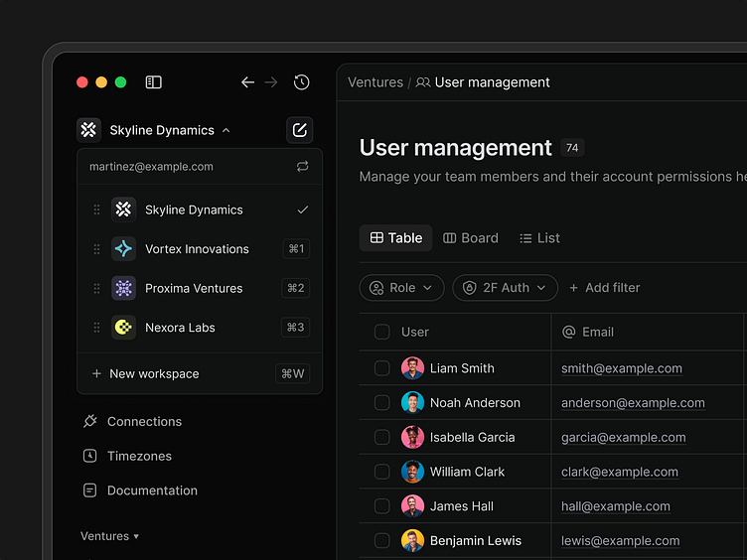The height and width of the screenshot is (560, 747).
Task: Click Noah Anderson's avatar
Action: tap(412, 402)
